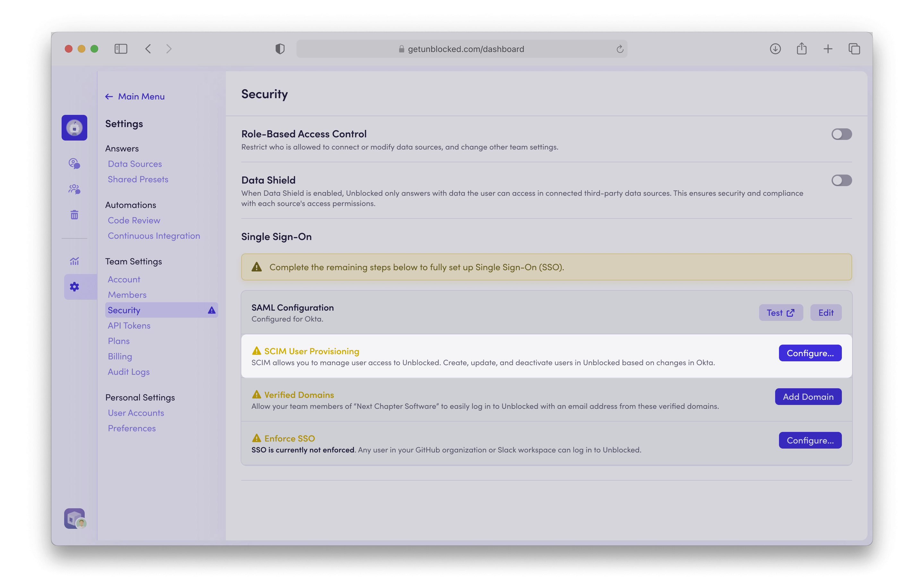Image resolution: width=924 pixels, height=584 pixels.
Task: Click the Add Domain button
Action: (808, 397)
